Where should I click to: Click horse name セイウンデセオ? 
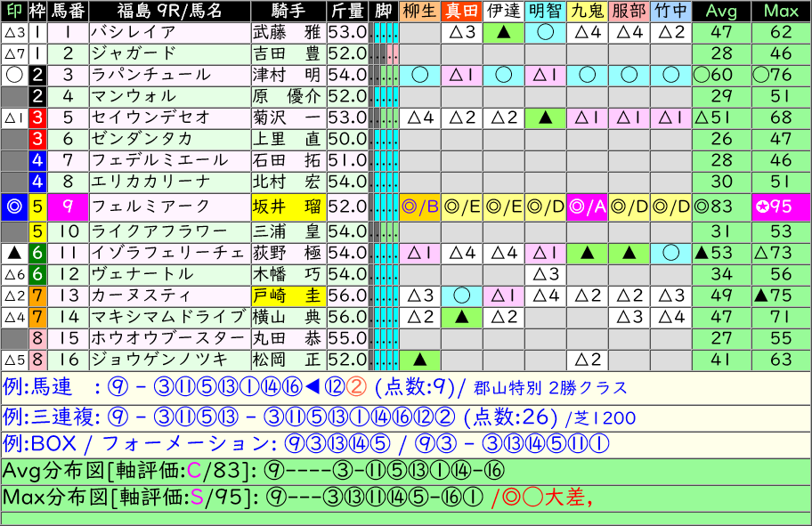(169, 117)
